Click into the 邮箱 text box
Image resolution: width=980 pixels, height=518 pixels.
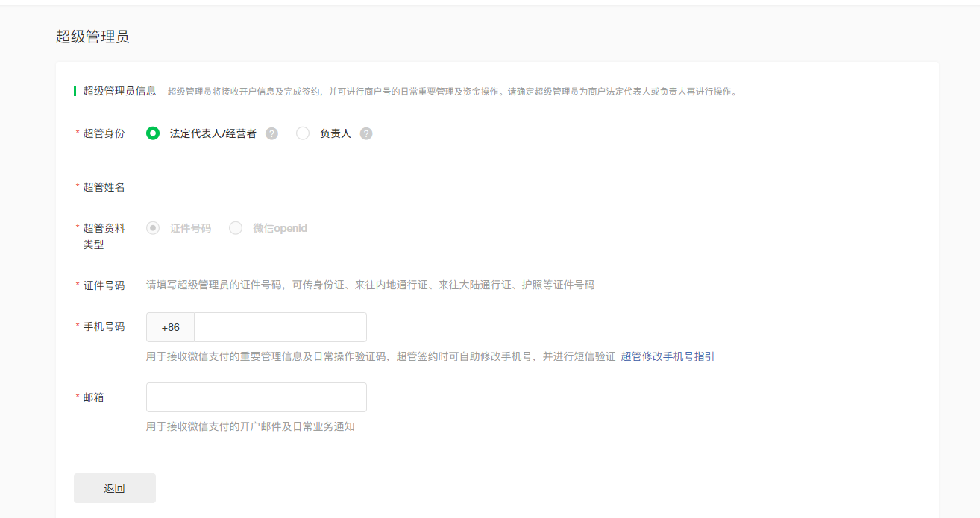click(x=256, y=397)
